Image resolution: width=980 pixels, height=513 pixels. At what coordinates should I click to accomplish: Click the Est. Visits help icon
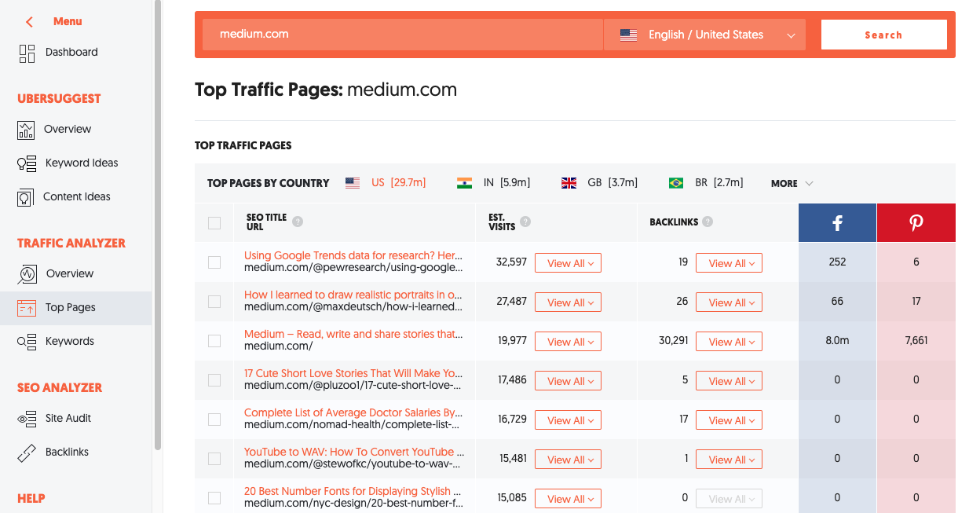point(525,222)
